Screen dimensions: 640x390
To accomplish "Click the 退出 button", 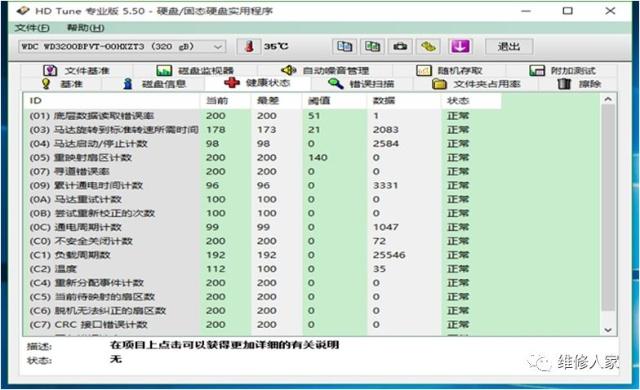I will (x=509, y=47).
